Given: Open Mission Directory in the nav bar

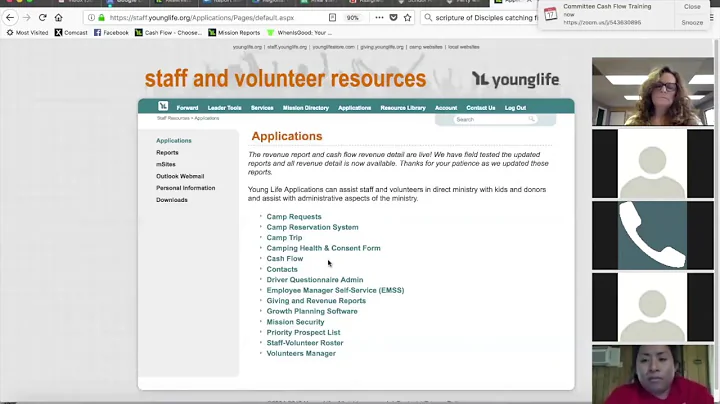Looking at the screenshot, I should coord(306,108).
